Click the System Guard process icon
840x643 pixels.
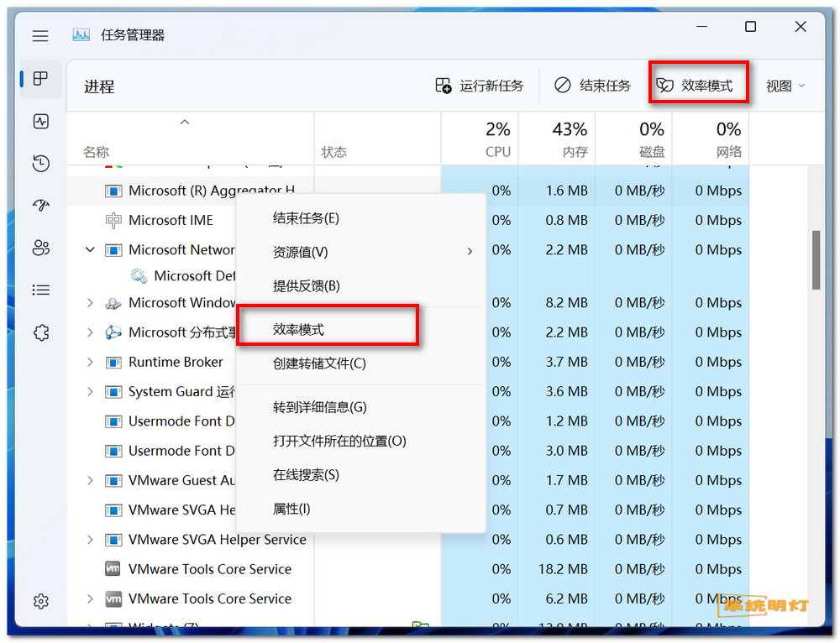point(113,392)
